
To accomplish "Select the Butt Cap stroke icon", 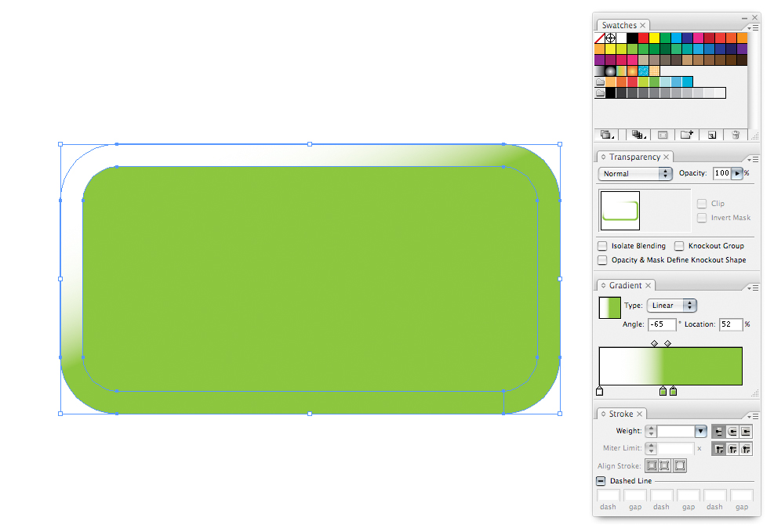I will point(718,432).
